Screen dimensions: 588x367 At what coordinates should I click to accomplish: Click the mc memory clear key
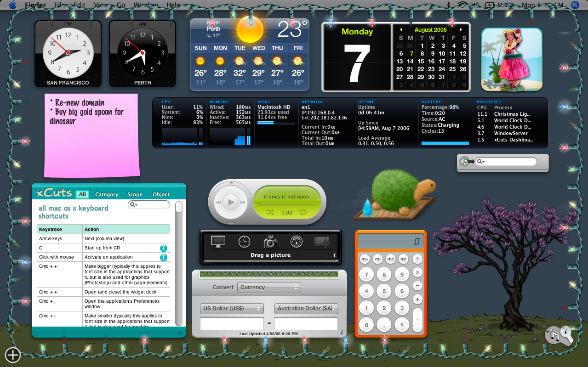coord(391,259)
